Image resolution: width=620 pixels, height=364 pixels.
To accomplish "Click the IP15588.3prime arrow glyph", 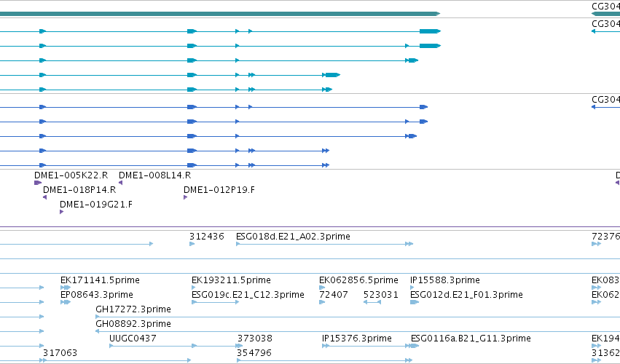I will 412,288.
